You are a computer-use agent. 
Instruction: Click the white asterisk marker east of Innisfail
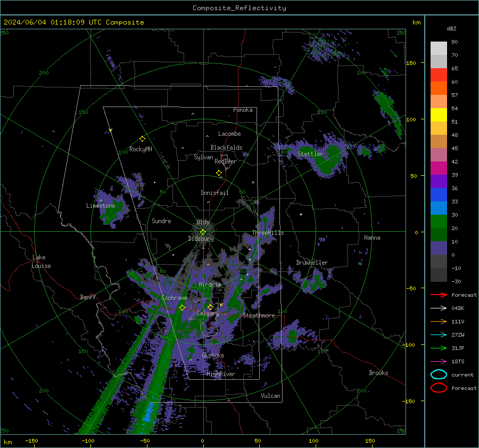pyautogui.click(x=253, y=183)
